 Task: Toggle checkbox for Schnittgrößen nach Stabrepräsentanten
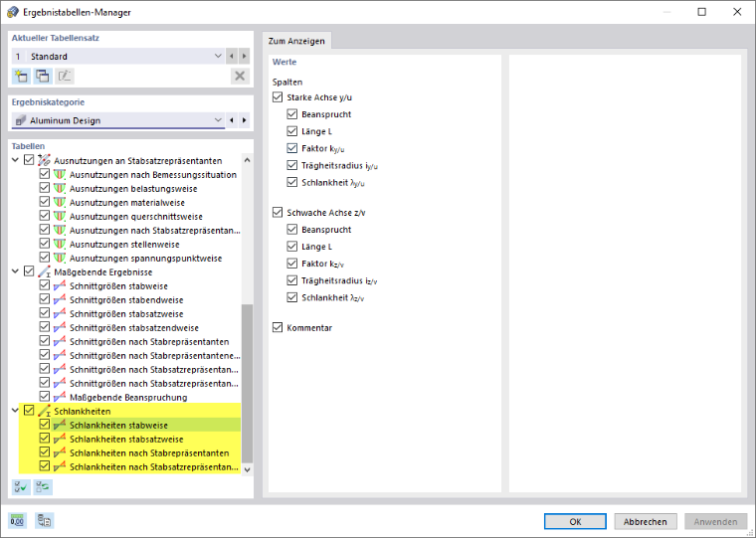click(45, 341)
